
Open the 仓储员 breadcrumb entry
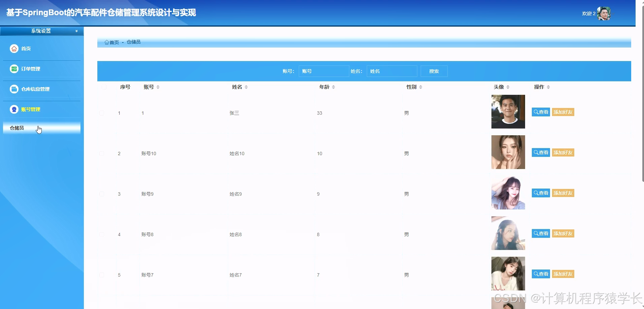pyautogui.click(x=133, y=42)
